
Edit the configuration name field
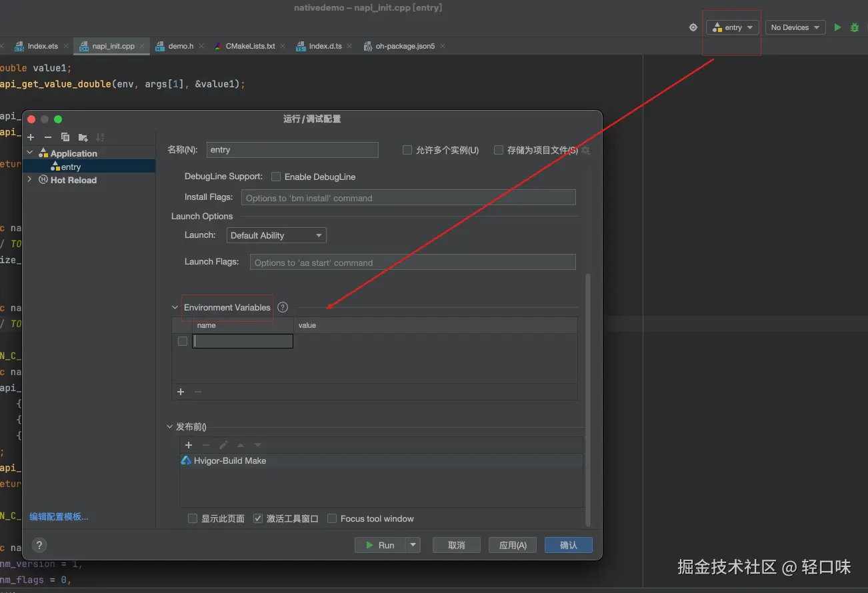tap(293, 150)
